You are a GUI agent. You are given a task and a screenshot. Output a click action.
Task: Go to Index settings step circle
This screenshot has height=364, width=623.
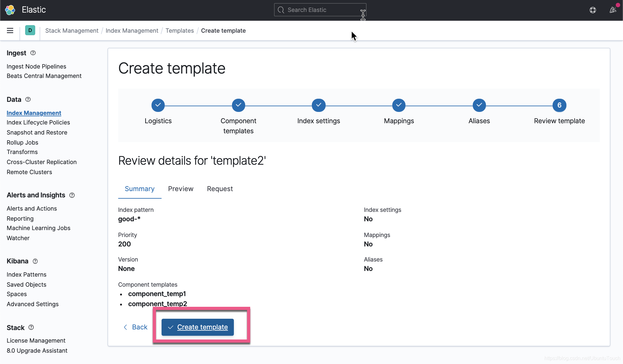[x=319, y=105]
